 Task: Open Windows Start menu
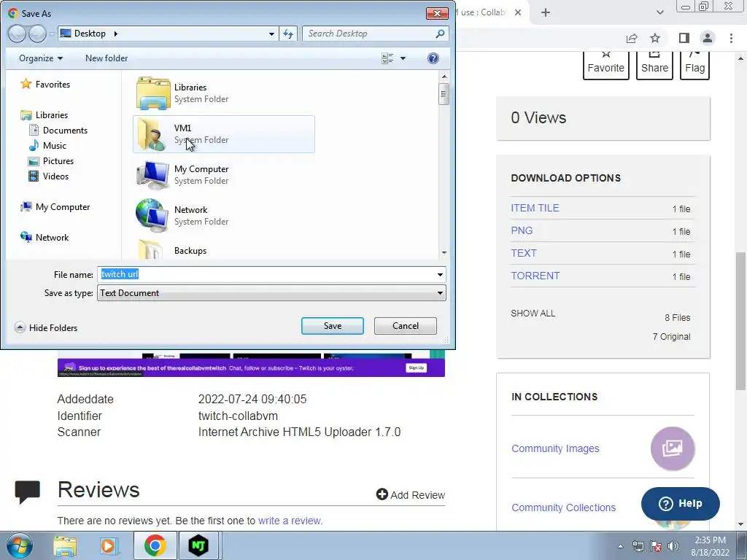tap(20, 545)
